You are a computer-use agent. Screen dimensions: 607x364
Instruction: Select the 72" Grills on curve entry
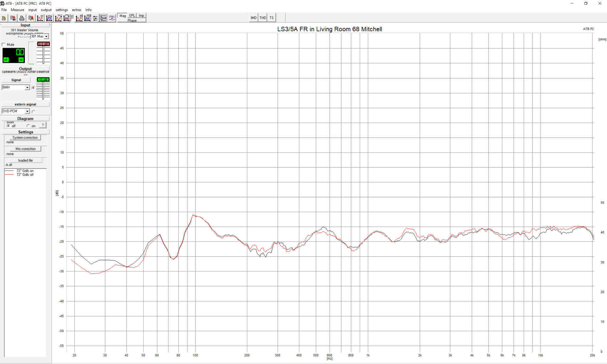click(25, 171)
